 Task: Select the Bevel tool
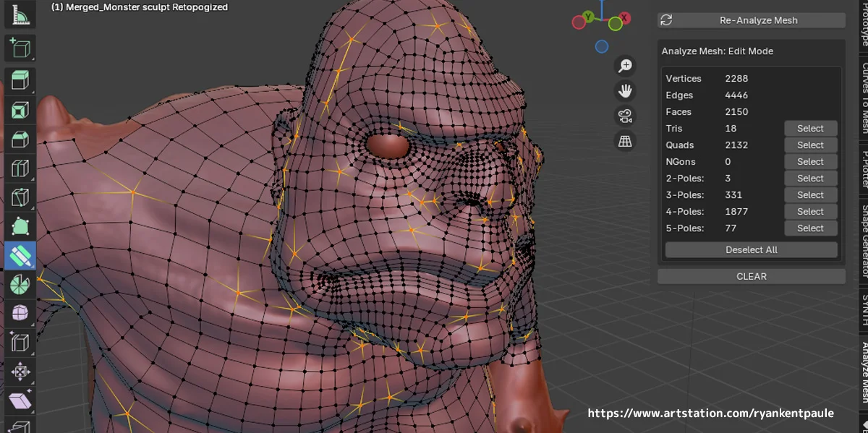click(20, 140)
